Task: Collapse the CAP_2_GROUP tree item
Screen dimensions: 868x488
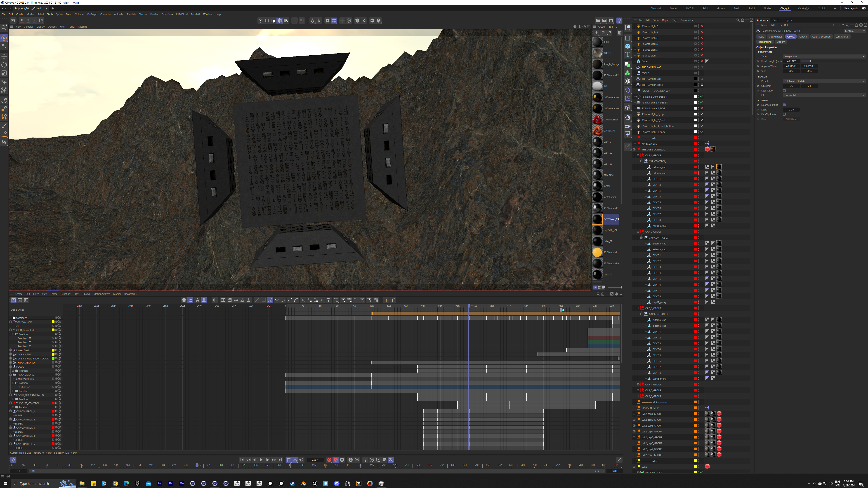Action: pyautogui.click(x=637, y=232)
